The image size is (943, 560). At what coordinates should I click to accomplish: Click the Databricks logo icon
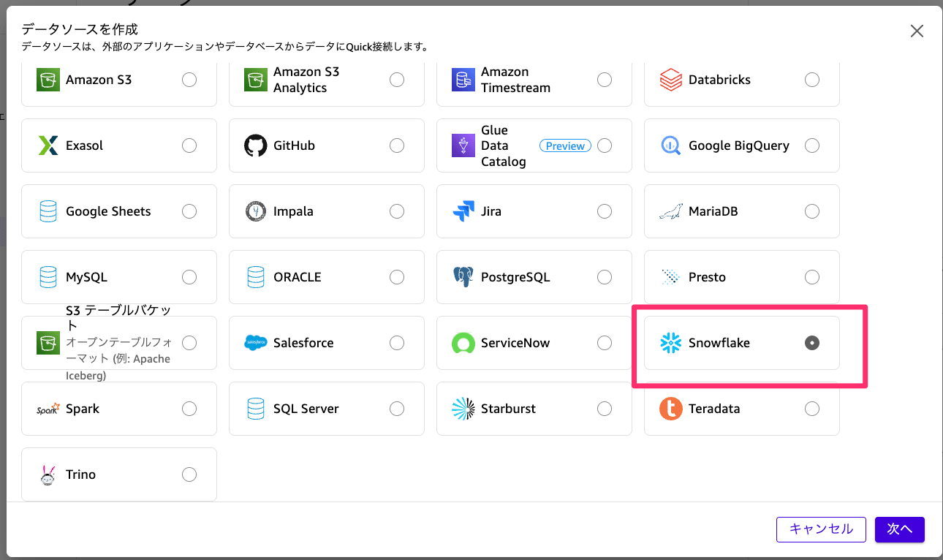click(670, 80)
